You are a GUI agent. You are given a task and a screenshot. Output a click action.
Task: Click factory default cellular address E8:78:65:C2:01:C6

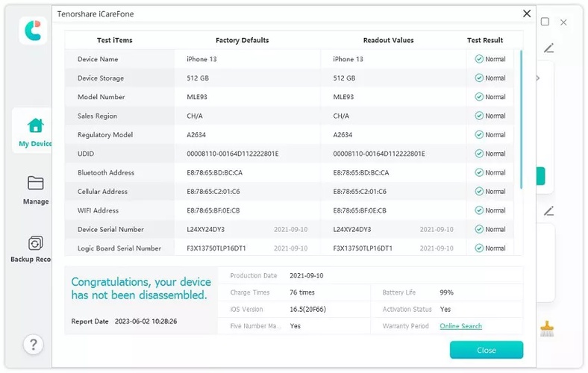click(x=213, y=192)
